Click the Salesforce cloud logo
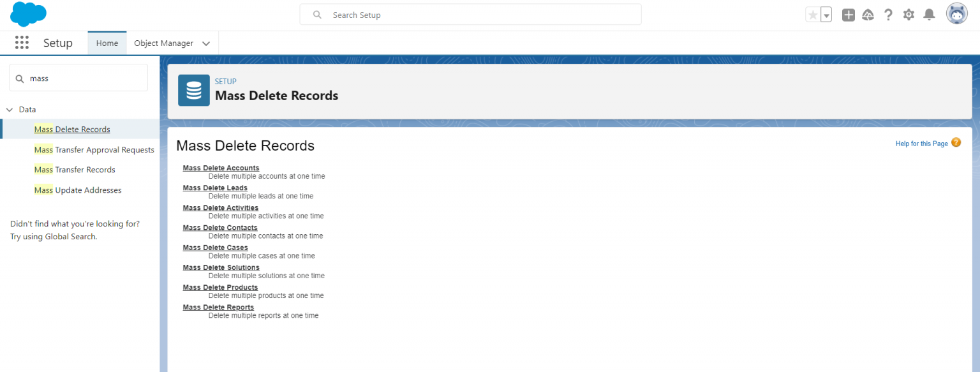The width and height of the screenshot is (980, 372). tap(27, 13)
